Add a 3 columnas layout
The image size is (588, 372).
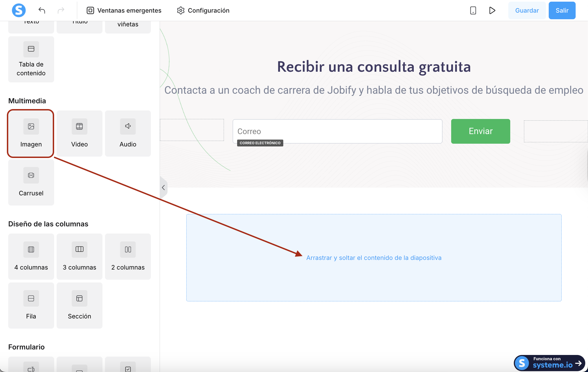coord(79,257)
